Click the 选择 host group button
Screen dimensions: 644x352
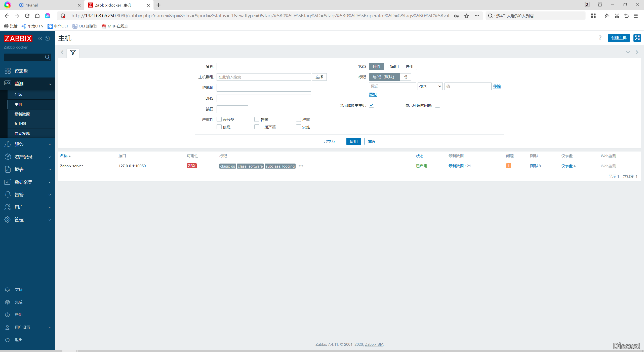(319, 77)
